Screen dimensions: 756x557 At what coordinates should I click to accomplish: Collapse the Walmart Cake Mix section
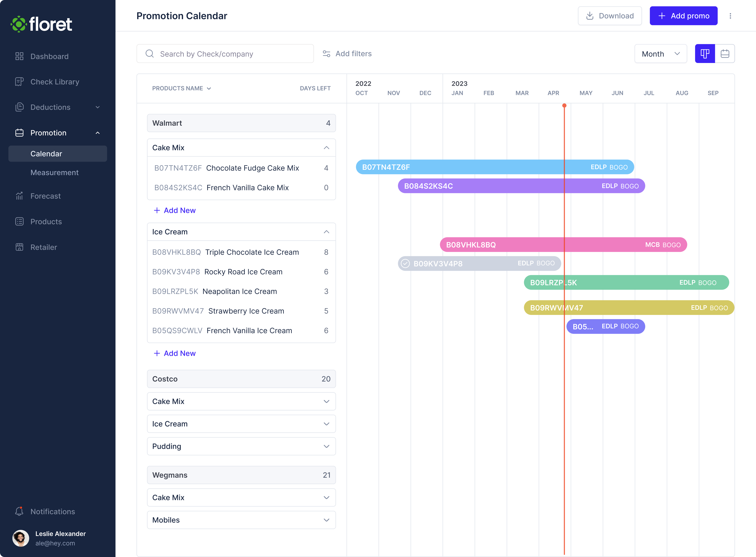tap(326, 148)
